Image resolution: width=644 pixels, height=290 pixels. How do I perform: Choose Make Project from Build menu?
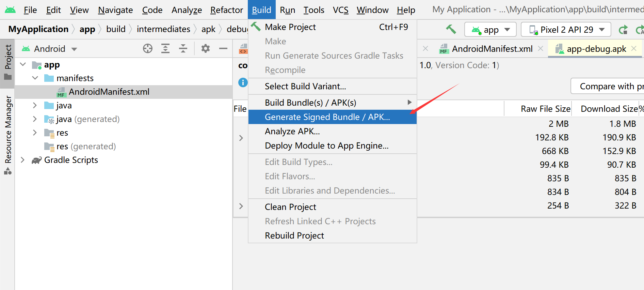(x=333, y=27)
